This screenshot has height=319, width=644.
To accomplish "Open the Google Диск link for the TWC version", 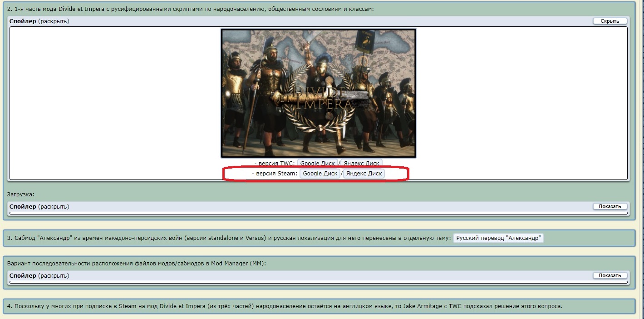I will click(318, 163).
